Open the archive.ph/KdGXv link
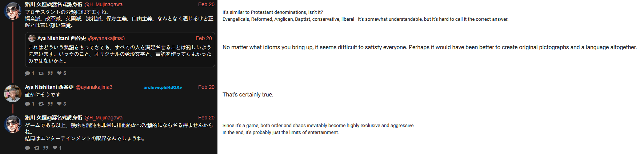Viewport: 644px width, 154px height. (163, 87)
